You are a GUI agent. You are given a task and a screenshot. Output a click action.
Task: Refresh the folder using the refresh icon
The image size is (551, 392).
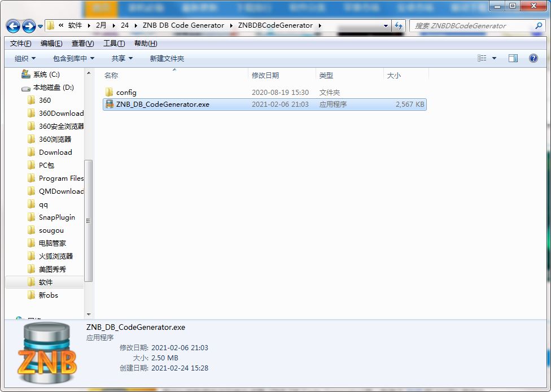coord(399,25)
